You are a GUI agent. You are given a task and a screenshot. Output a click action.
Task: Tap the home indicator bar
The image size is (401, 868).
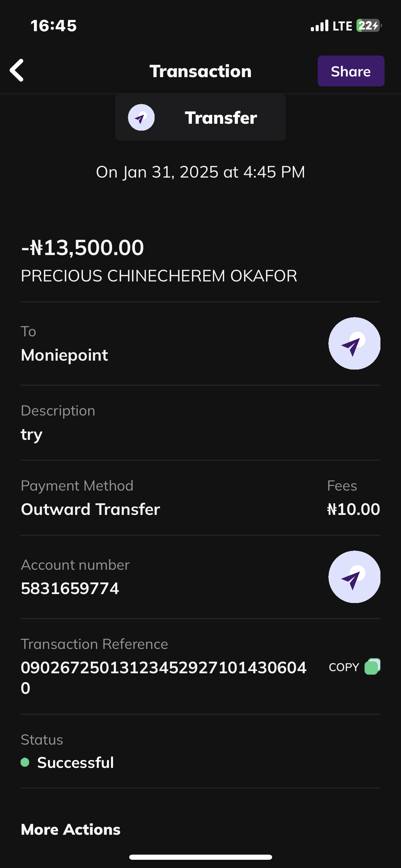click(200, 857)
